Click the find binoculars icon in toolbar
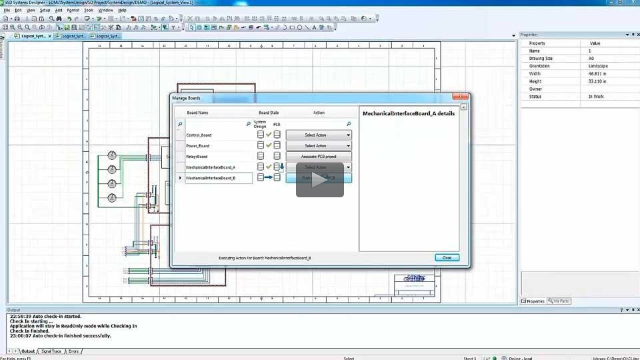The height and width of the screenshot is (360, 640). (x=59, y=18)
